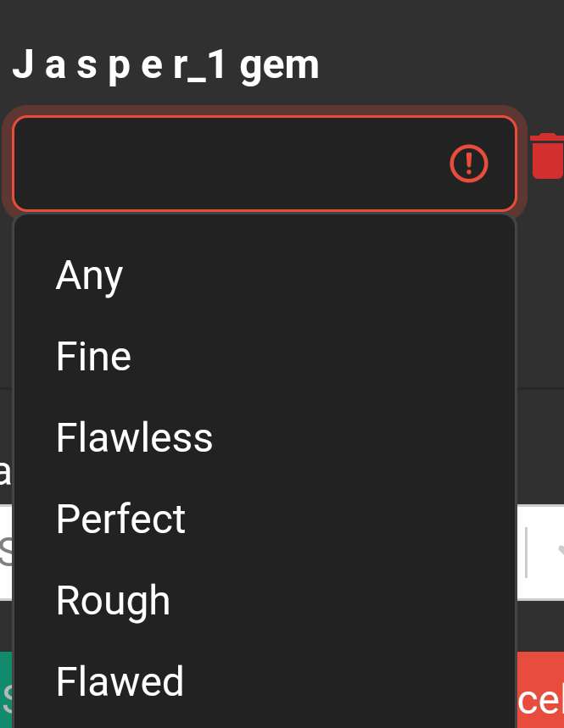Pick the Flawless gem quality
The width and height of the screenshot is (564, 728).
(x=134, y=438)
